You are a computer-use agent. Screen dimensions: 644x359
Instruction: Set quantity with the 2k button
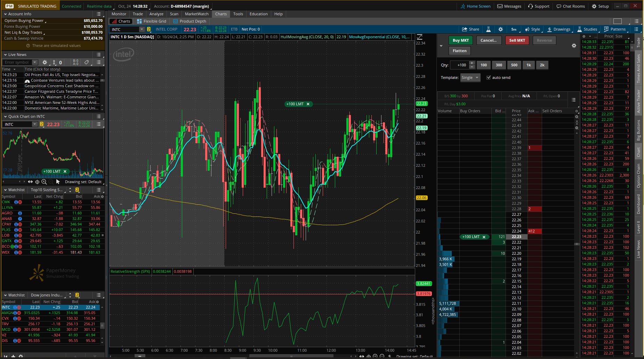click(542, 65)
